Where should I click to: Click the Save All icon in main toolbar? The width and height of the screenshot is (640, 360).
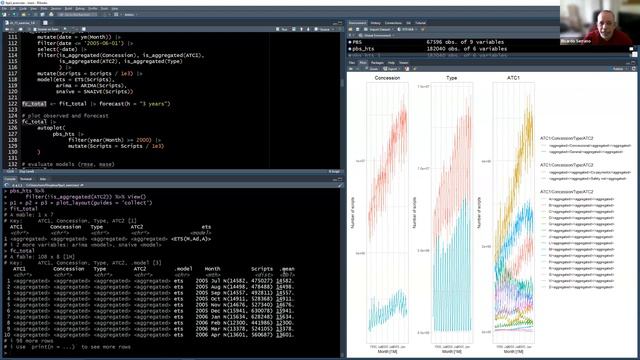coord(42,14)
